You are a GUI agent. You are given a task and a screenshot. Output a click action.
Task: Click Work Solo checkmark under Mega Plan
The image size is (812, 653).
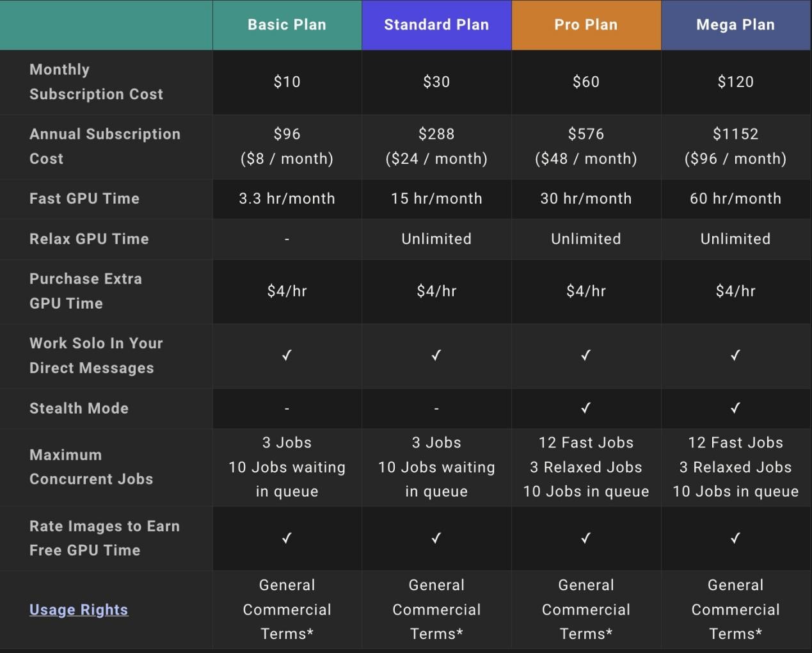[x=735, y=355]
